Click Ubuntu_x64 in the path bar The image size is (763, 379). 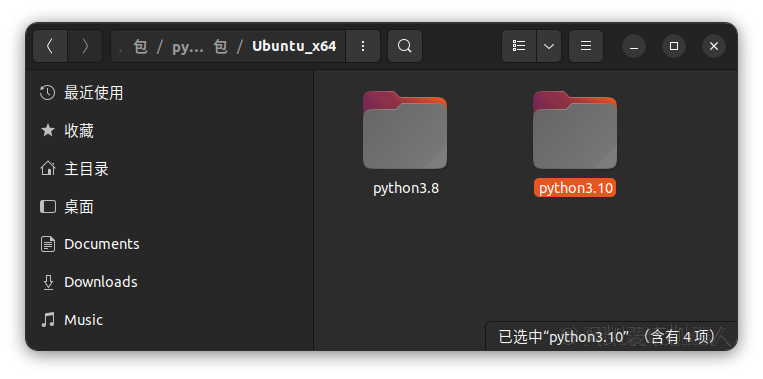click(x=294, y=46)
